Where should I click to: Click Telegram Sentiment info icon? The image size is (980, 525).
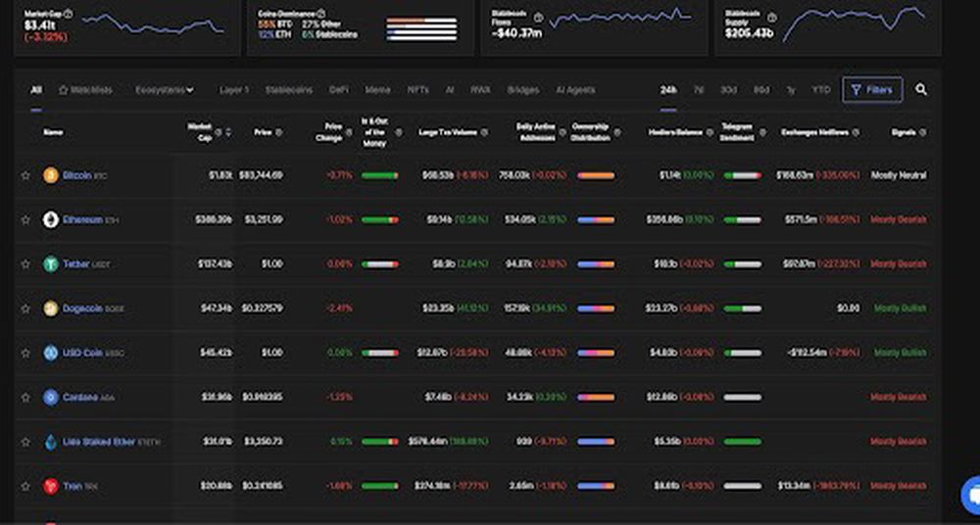pyautogui.click(x=762, y=132)
